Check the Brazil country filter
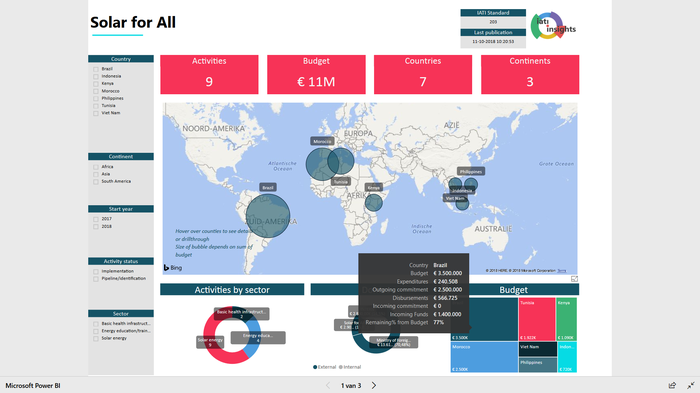The image size is (700, 393). (x=96, y=69)
